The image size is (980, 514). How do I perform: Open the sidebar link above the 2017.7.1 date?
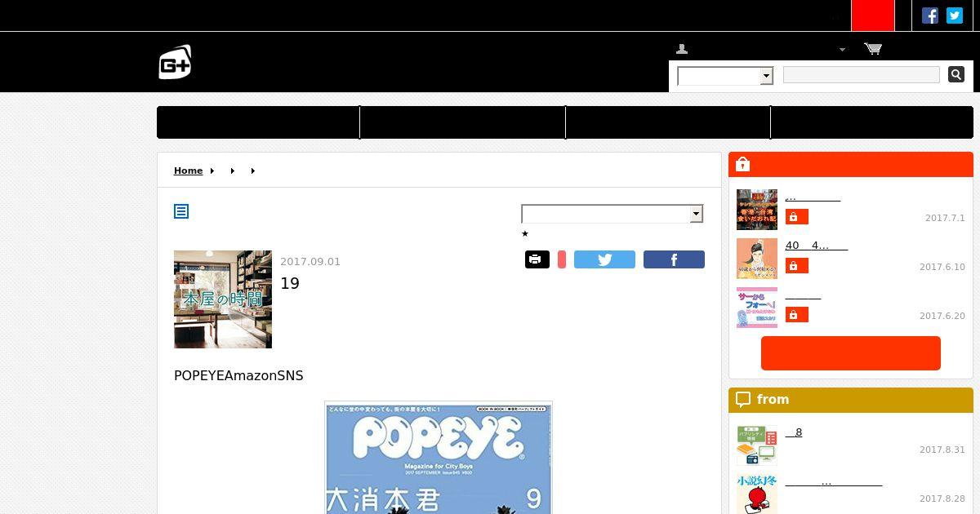(x=813, y=197)
